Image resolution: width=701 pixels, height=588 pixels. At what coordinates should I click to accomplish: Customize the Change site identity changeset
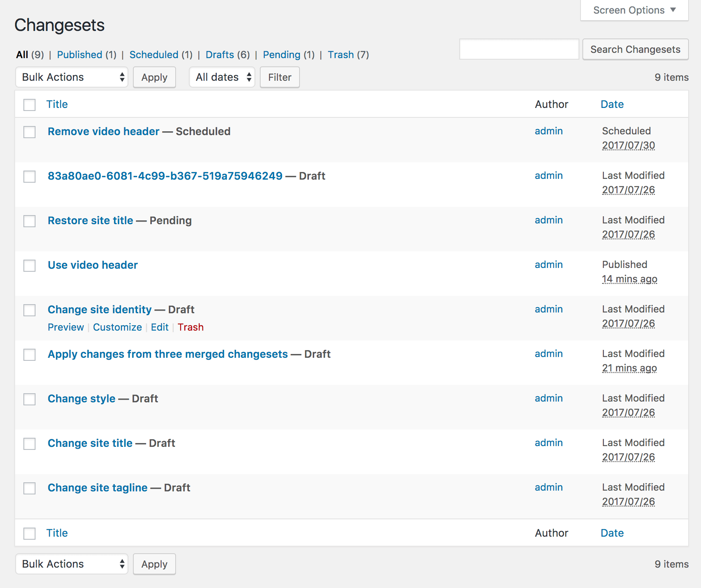pos(117,327)
